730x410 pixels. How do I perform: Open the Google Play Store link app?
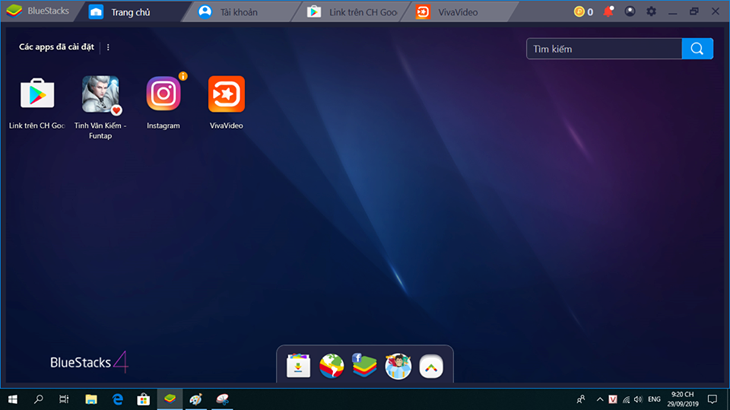pyautogui.click(x=37, y=94)
